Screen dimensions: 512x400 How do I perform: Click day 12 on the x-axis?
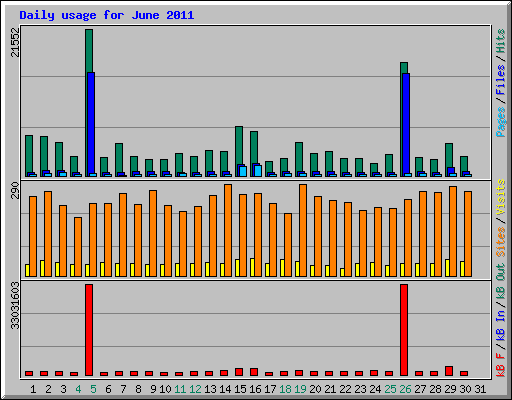click(195, 389)
